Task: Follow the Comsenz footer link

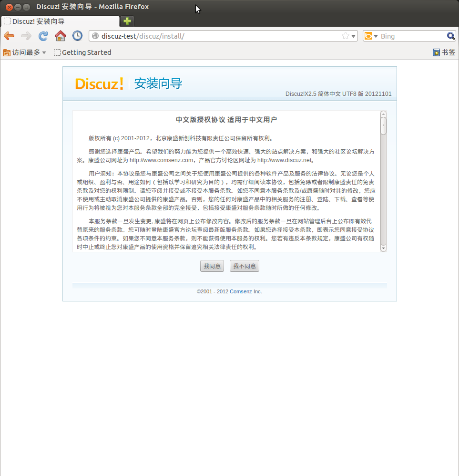Action: 241,291
